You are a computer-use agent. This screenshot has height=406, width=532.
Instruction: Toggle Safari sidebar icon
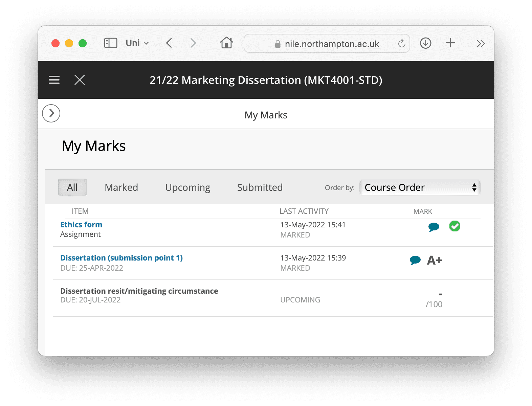111,43
